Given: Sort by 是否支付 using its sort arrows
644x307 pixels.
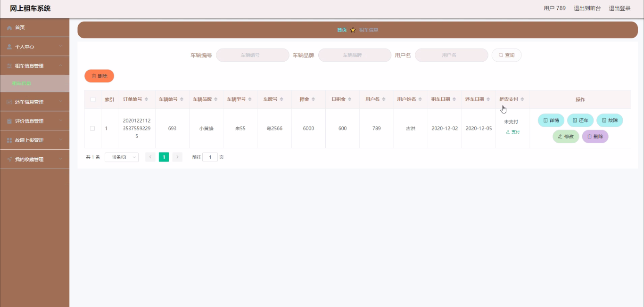Looking at the screenshot, I should [522, 99].
